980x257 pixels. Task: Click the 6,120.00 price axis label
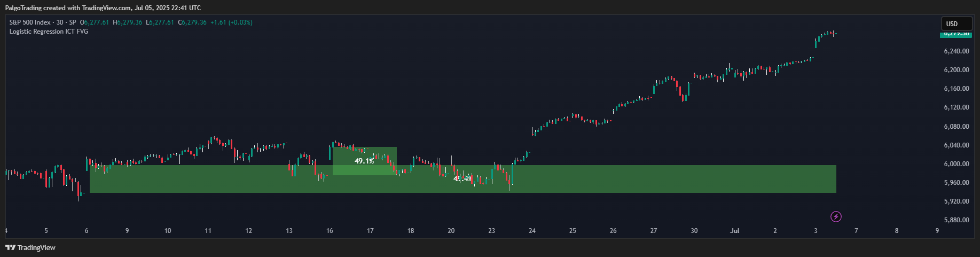957,107
